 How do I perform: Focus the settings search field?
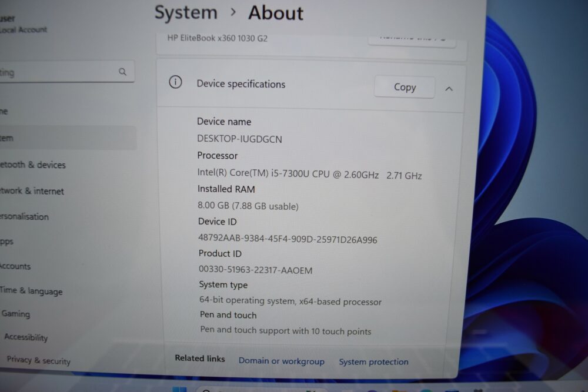[66, 72]
